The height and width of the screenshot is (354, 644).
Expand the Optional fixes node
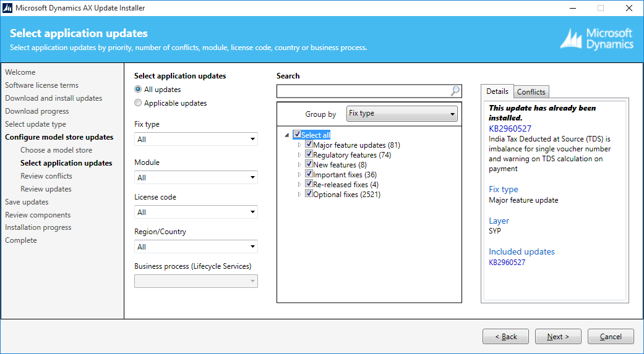(x=299, y=195)
